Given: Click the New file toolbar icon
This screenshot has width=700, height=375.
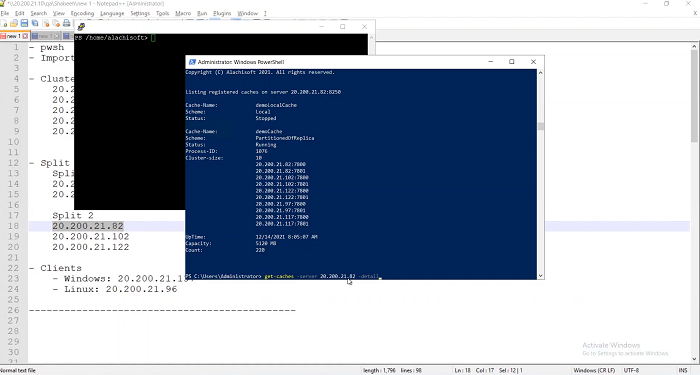Looking at the screenshot, I should pos(4,23).
